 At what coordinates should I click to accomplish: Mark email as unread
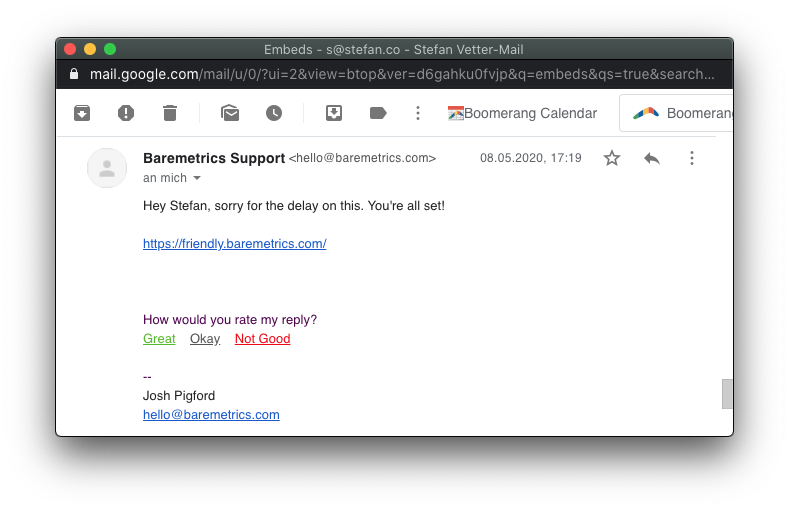tap(230, 113)
